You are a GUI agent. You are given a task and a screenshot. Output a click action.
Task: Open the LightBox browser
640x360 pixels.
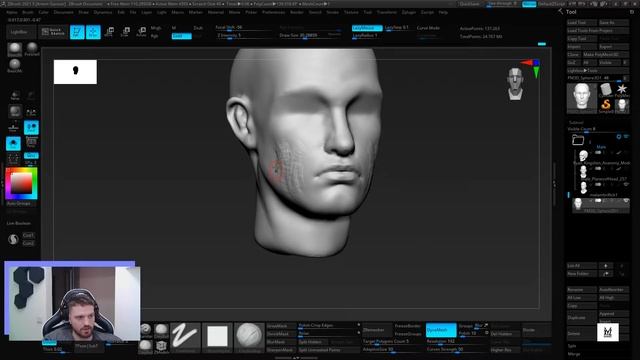(x=20, y=32)
